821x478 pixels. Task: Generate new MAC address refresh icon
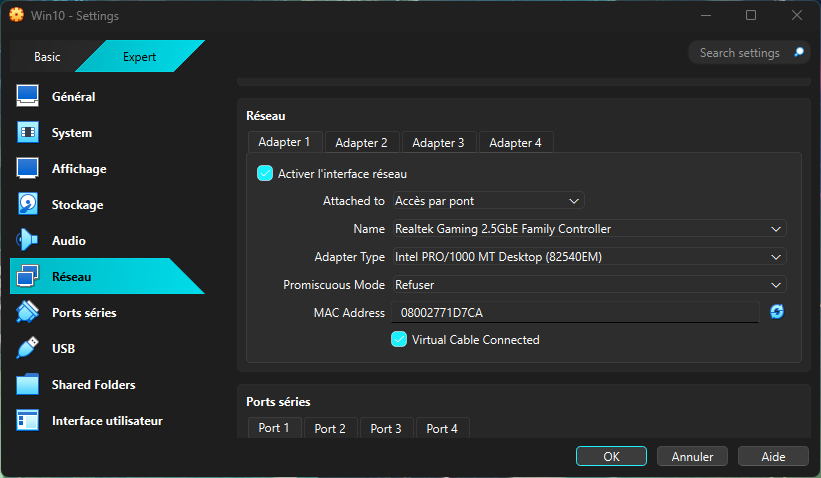pos(777,312)
